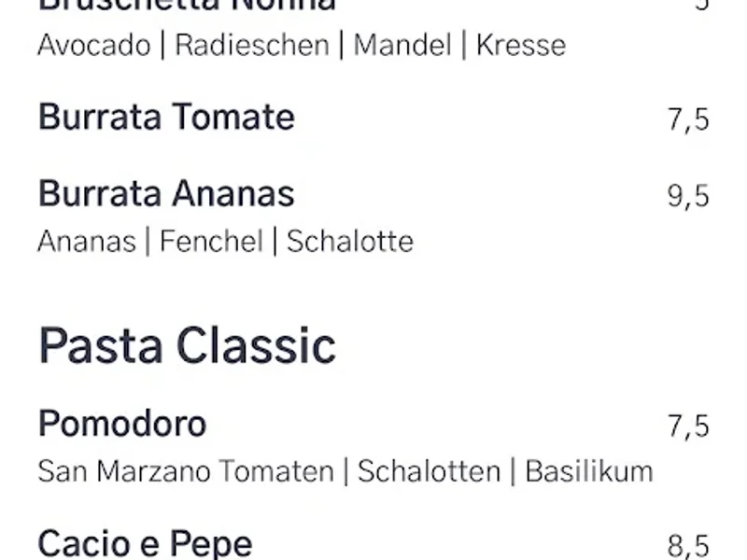747x560 pixels.
Task: Click the Radieschen ingredient text
Action: pyautogui.click(x=252, y=45)
